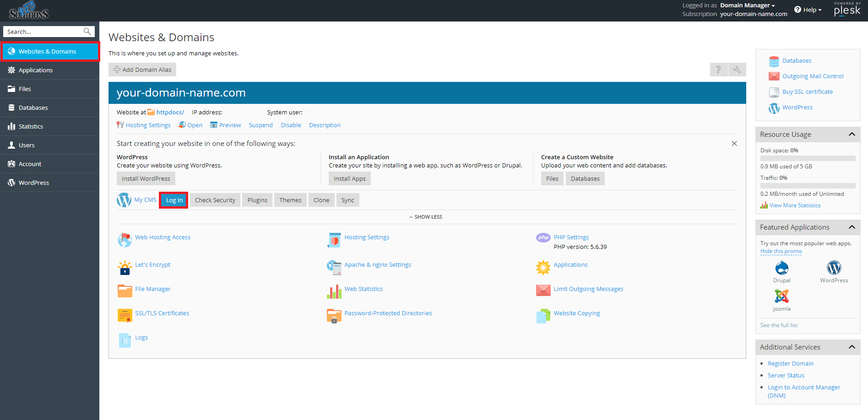Click the question mark help button

(719, 70)
